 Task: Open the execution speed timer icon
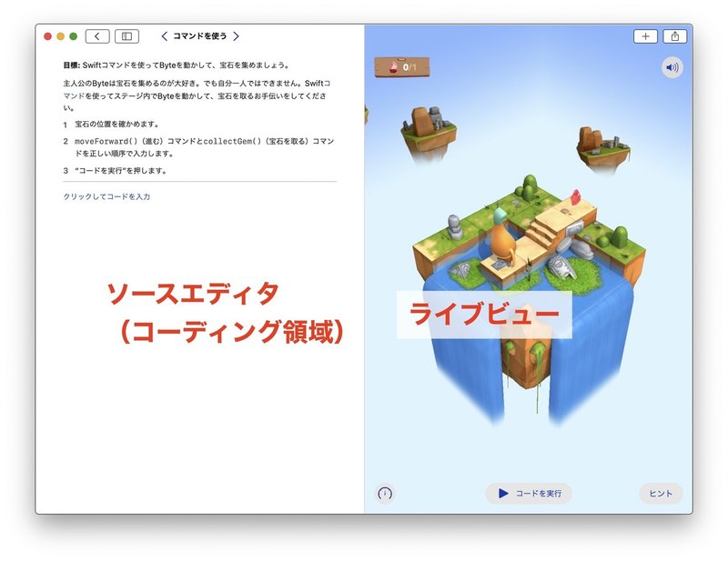(385, 493)
